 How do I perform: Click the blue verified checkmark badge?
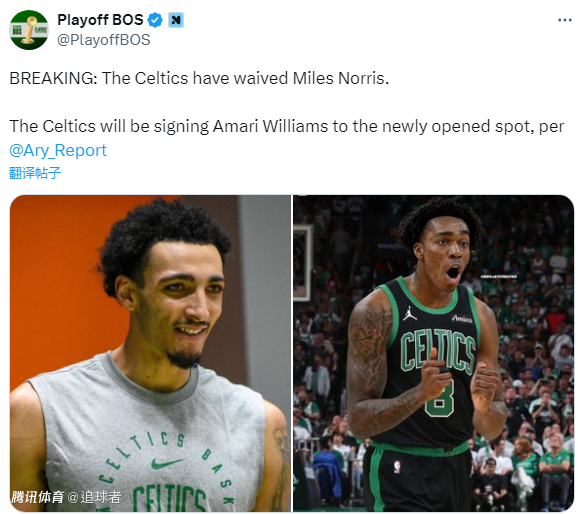(155, 20)
